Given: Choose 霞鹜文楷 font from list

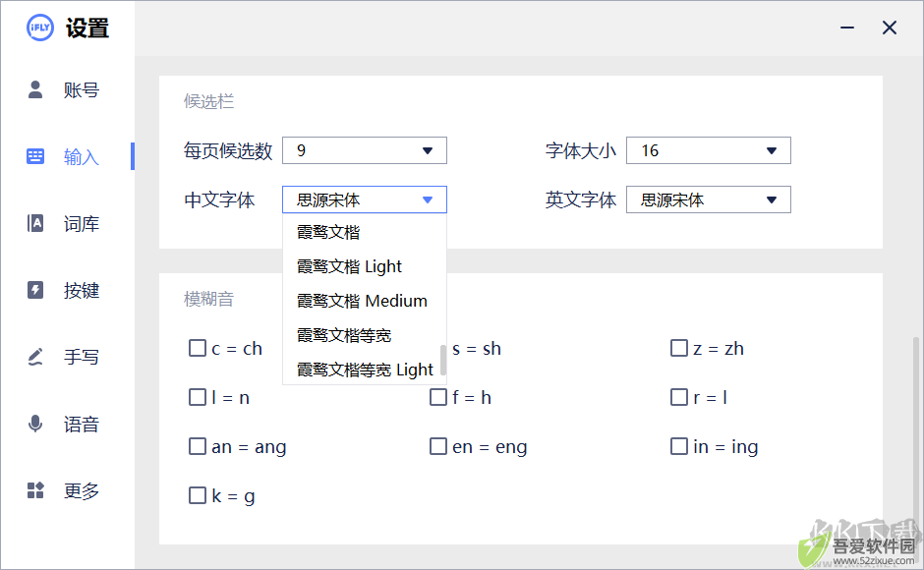Looking at the screenshot, I should 364,232.
